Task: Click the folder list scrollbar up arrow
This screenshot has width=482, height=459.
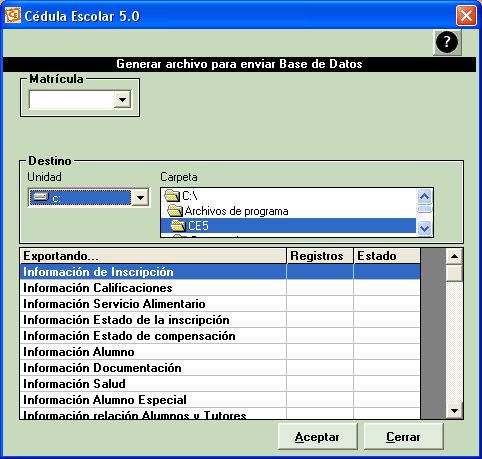Action: (424, 197)
